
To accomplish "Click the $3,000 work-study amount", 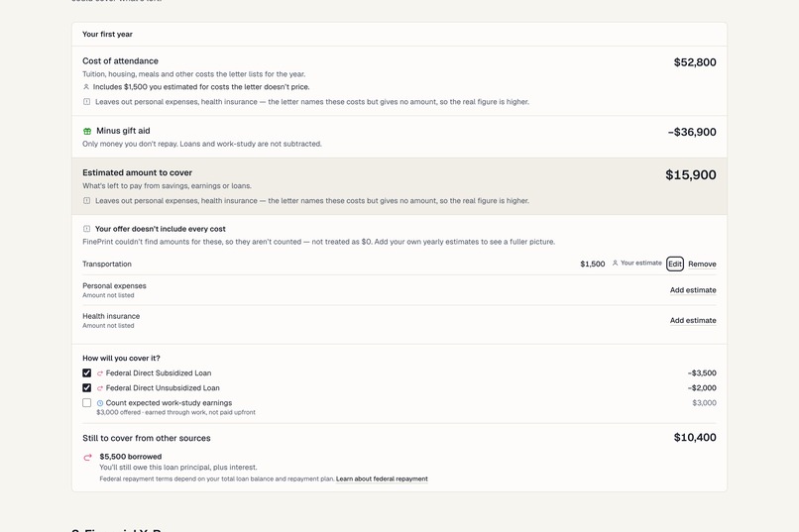I will click(704, 402).
